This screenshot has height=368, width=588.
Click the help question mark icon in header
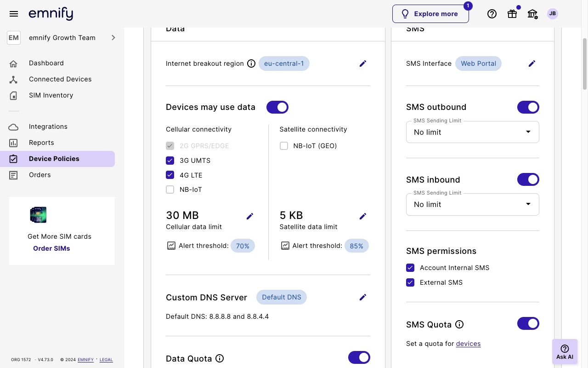[x=492, y=14]
